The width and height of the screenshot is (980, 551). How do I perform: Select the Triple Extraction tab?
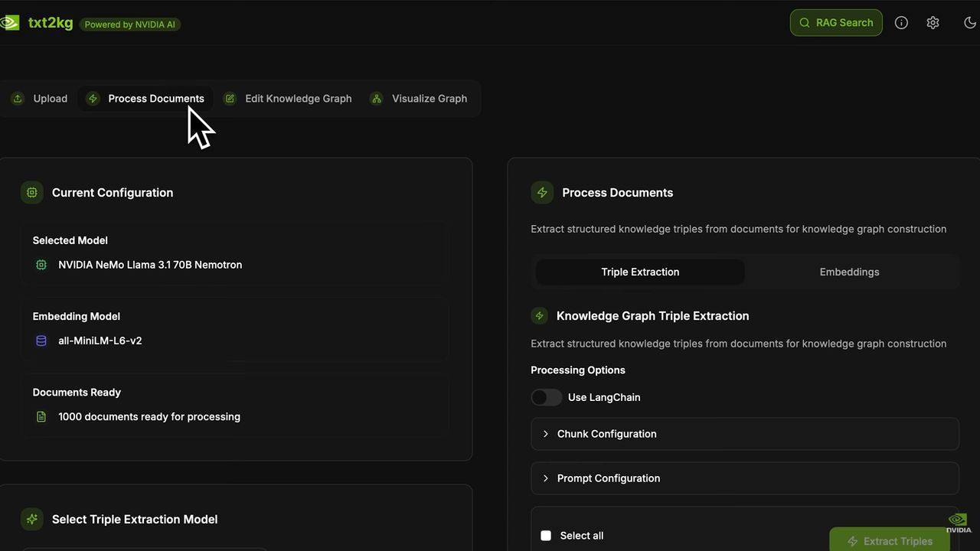click(640, 272)
